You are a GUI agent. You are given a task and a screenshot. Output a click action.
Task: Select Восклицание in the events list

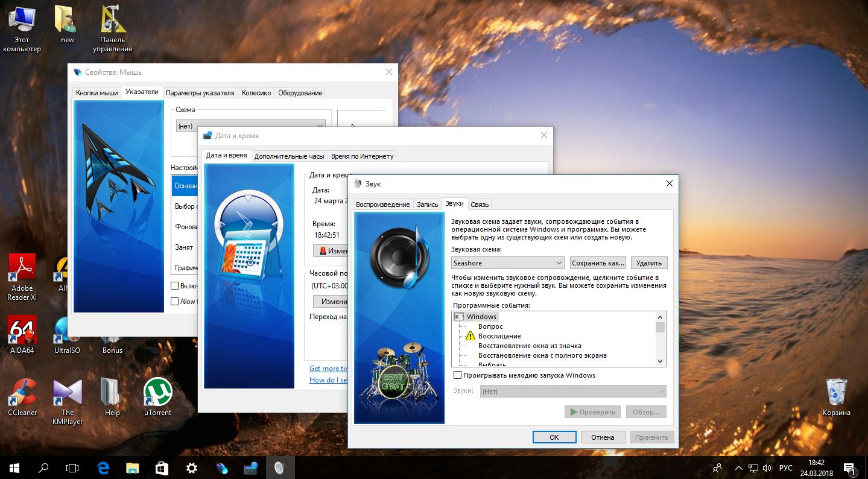click(499, 336)
